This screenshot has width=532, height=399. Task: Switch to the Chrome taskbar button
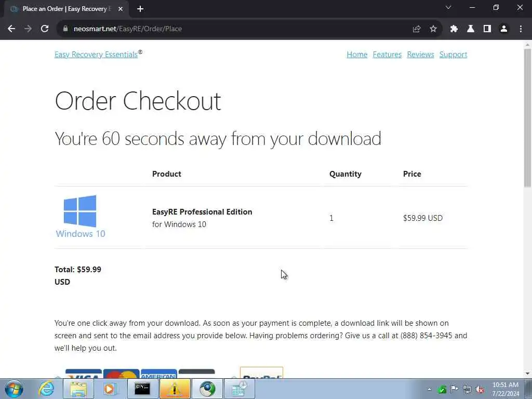coord(207,389)
